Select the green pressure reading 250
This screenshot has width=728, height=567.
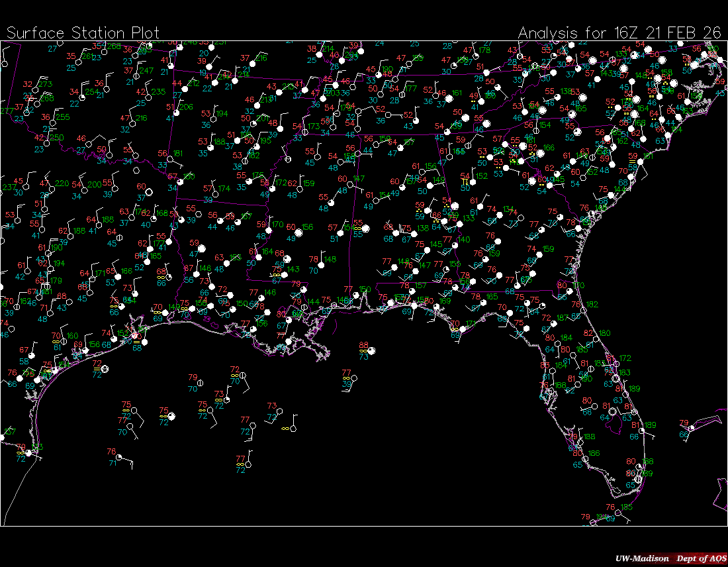pyautogui.click(x=57, y=138)
